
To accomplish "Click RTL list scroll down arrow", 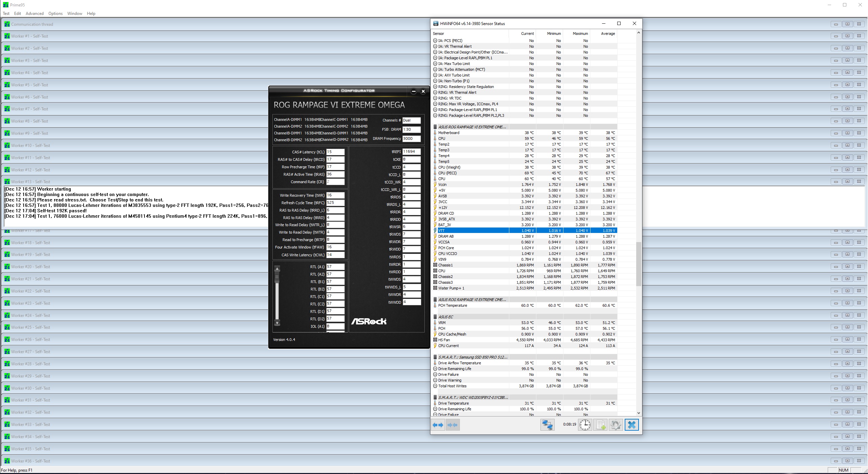I will [277, 323].
